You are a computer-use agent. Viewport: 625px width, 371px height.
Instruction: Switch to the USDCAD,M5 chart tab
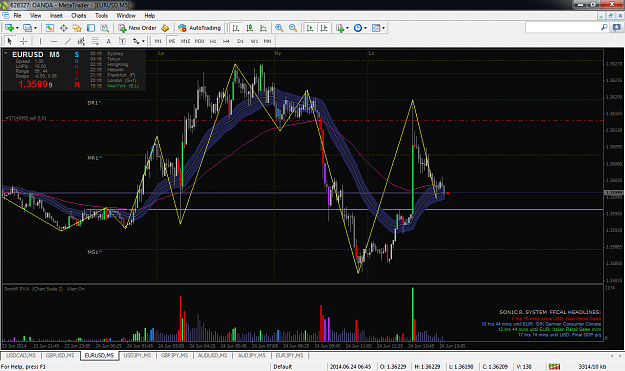click(21, 355)
